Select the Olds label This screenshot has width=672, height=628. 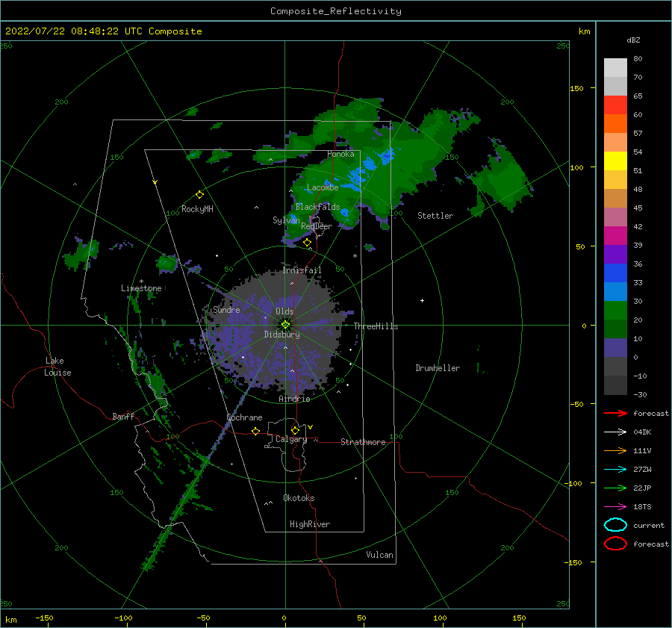click(284, 311)
